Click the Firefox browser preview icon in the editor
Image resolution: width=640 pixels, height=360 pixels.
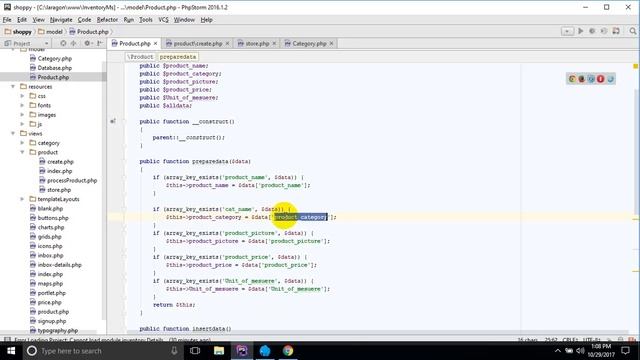pos(582,79)
